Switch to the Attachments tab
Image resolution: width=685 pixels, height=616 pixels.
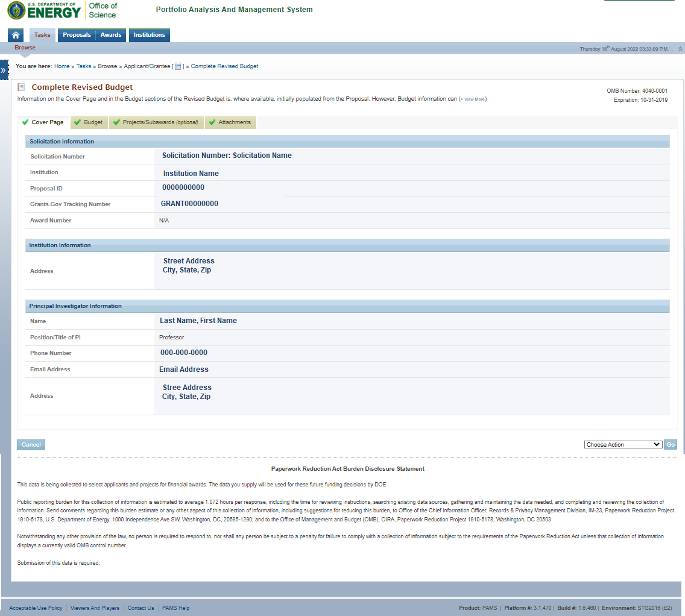click(230, 122)
